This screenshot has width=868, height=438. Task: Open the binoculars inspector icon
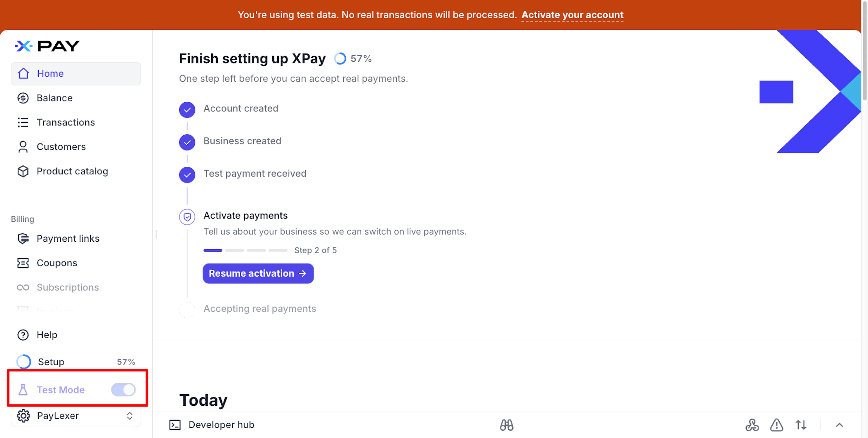click(506, 425)
